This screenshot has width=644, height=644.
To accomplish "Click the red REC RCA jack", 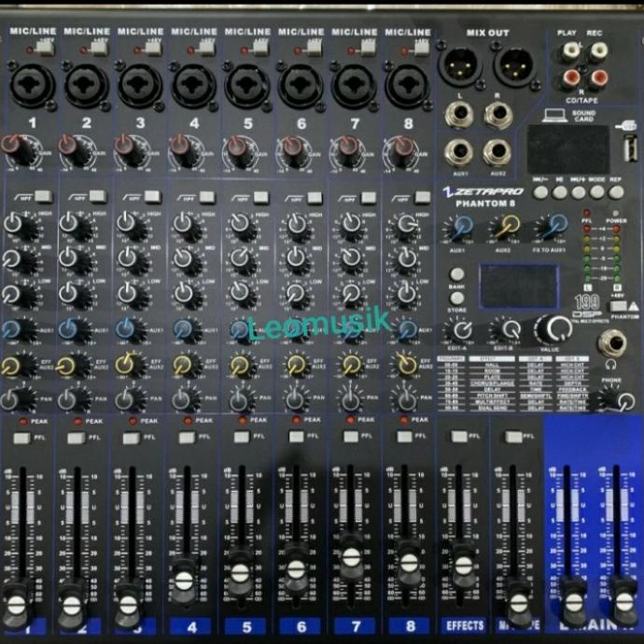I will click(598, 77).
